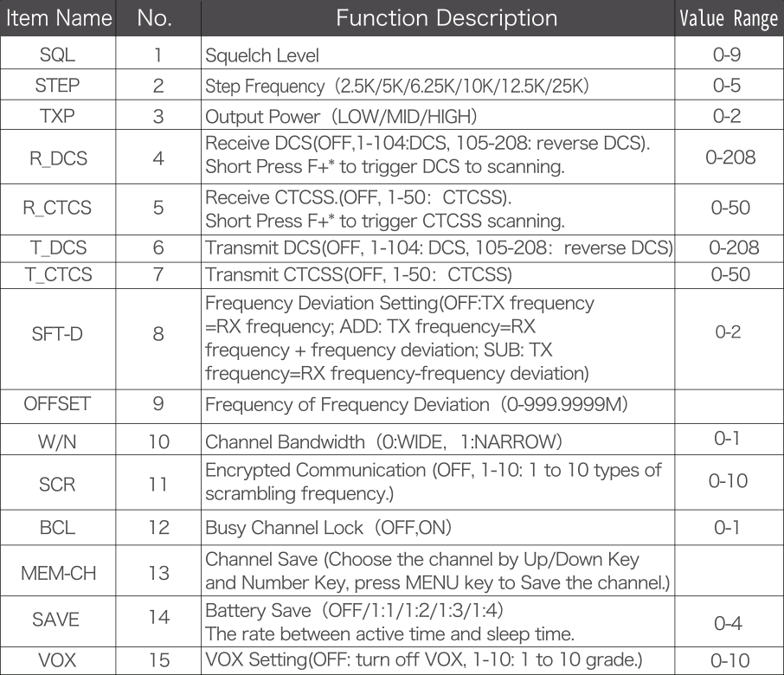Click the "Transmit CTCSS" description text
Screen dimensions: 784x675
358,275
